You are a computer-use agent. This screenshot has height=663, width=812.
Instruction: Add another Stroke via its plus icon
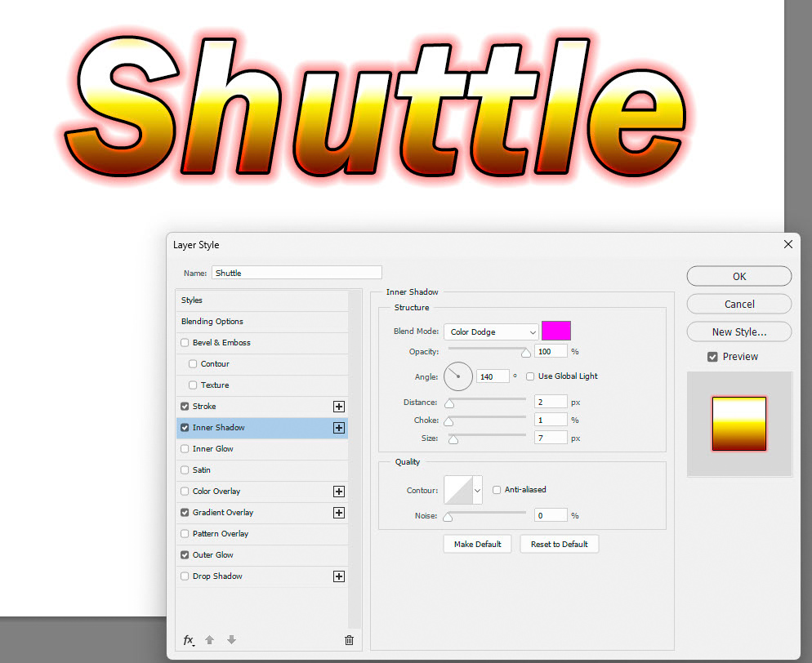[339, 406]
